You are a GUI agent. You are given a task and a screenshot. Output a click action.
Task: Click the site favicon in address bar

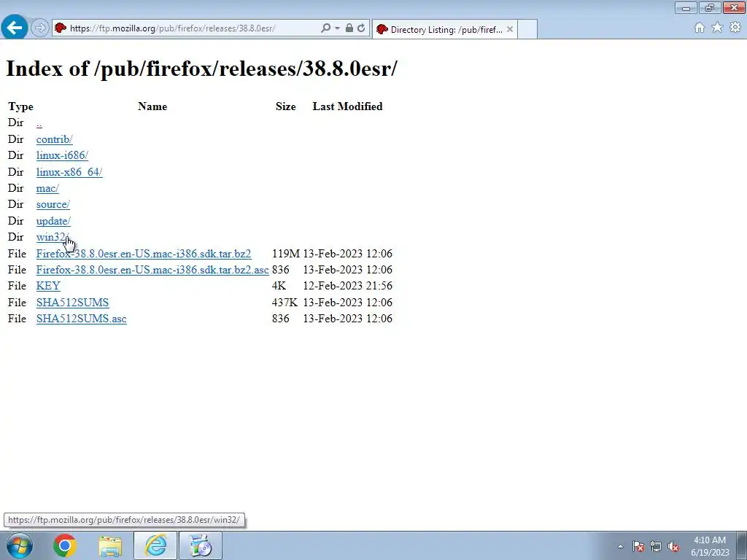click(x=61, y=28)
